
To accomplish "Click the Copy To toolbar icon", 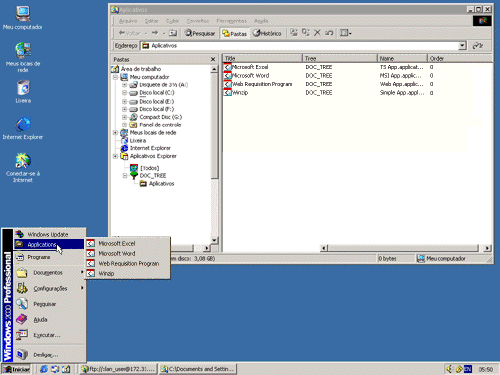I will (x=305, y=33).
